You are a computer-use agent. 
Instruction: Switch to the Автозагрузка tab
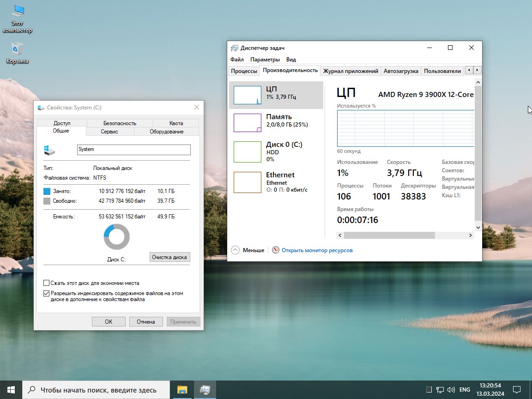[401, 71]
